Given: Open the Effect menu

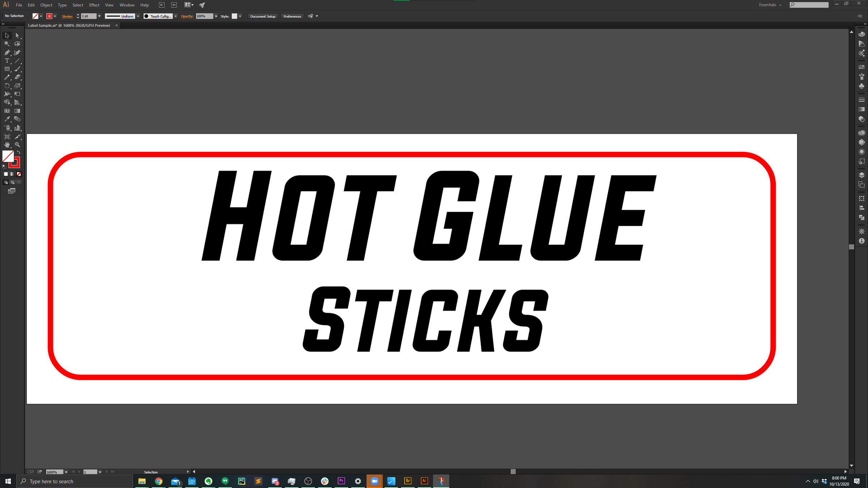Looking at the screenshot, I should 94,5.
